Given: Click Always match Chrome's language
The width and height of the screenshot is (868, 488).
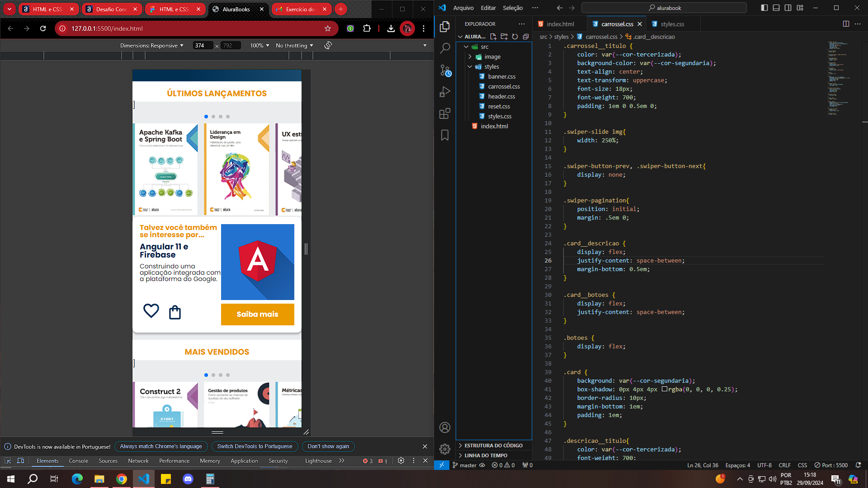Looking at the screenshot, I should pyautogui.click(x=161, y=446).
